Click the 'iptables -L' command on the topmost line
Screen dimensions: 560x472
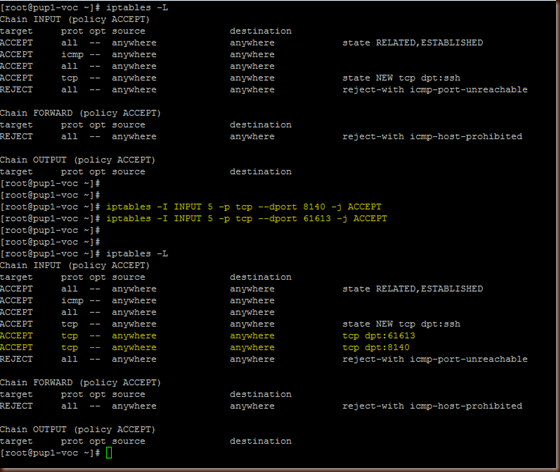tap(137, 7)
